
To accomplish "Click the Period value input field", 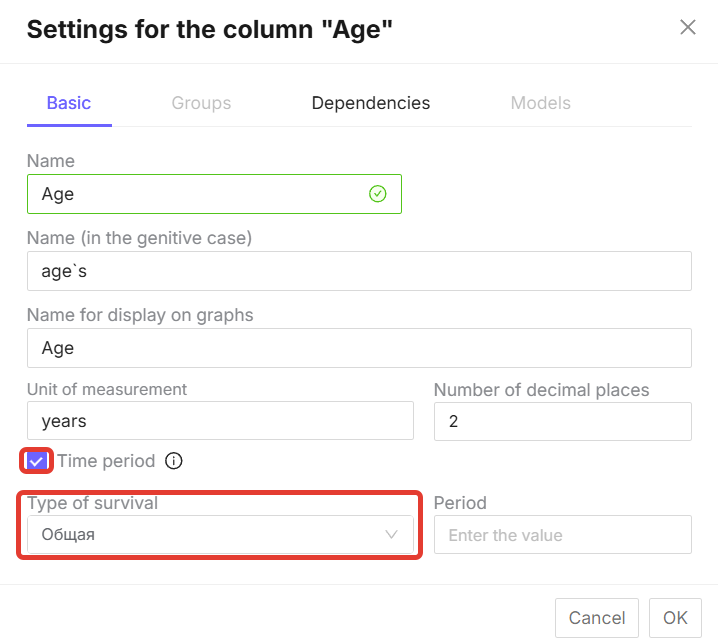I will [562, 535].
